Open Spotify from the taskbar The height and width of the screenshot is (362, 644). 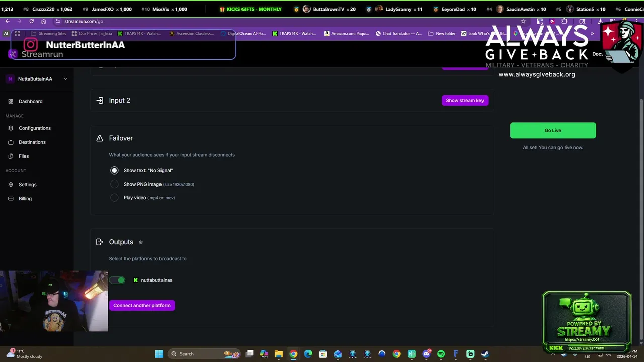pyautogui.click(x=441, y=354)
